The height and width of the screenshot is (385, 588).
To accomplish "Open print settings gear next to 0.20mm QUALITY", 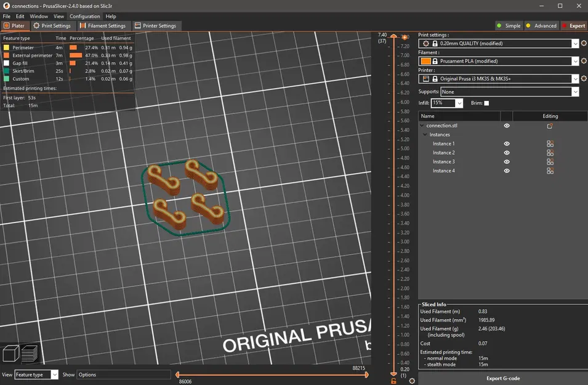I will [x=584, y=44].
